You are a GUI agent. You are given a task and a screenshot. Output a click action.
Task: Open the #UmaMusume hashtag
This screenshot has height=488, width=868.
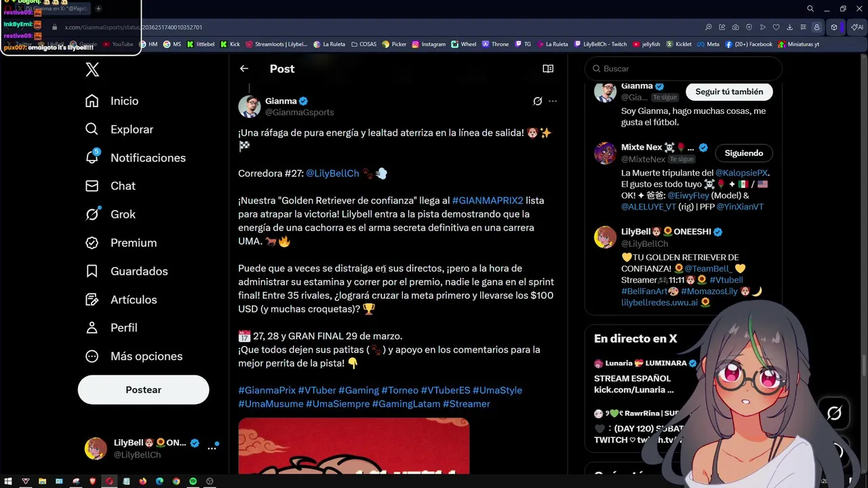[x=271, y=404]
